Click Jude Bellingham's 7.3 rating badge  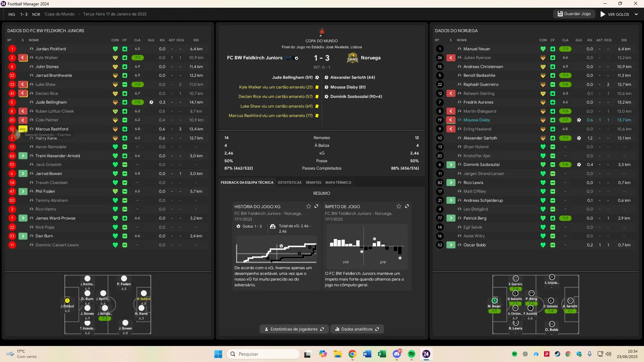[138, 102]
